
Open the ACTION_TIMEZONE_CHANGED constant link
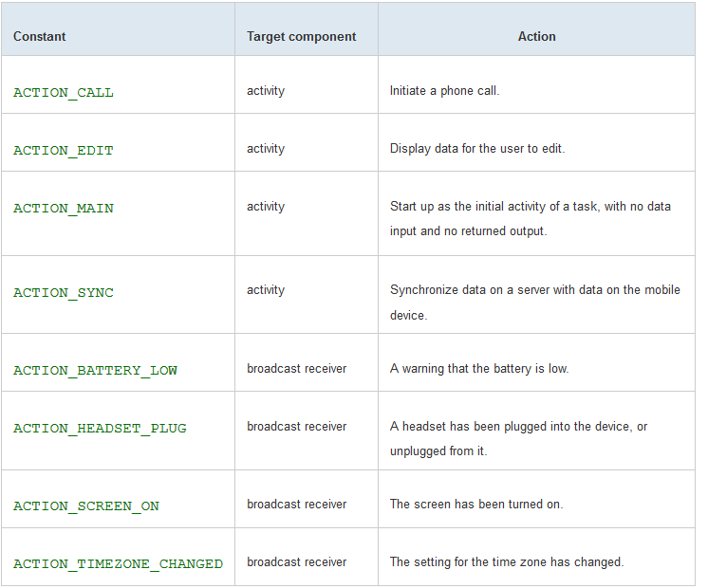click(x=119, y=564)
